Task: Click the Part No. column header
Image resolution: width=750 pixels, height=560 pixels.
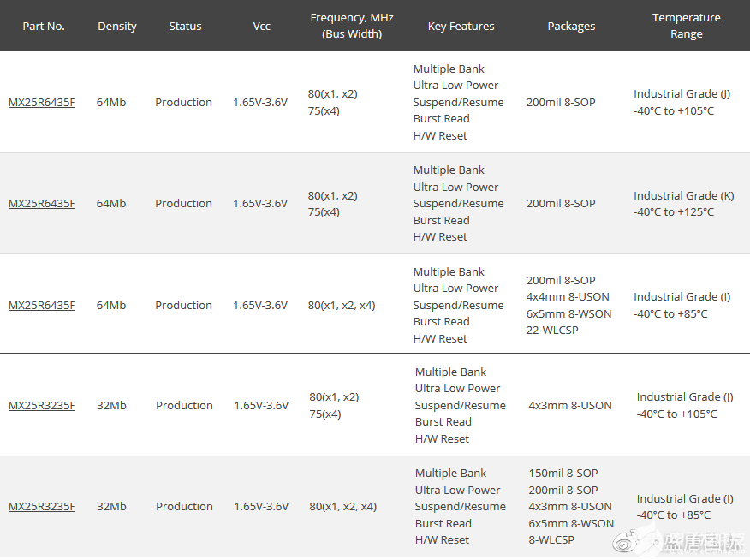Action: click(x=44, y=27)
